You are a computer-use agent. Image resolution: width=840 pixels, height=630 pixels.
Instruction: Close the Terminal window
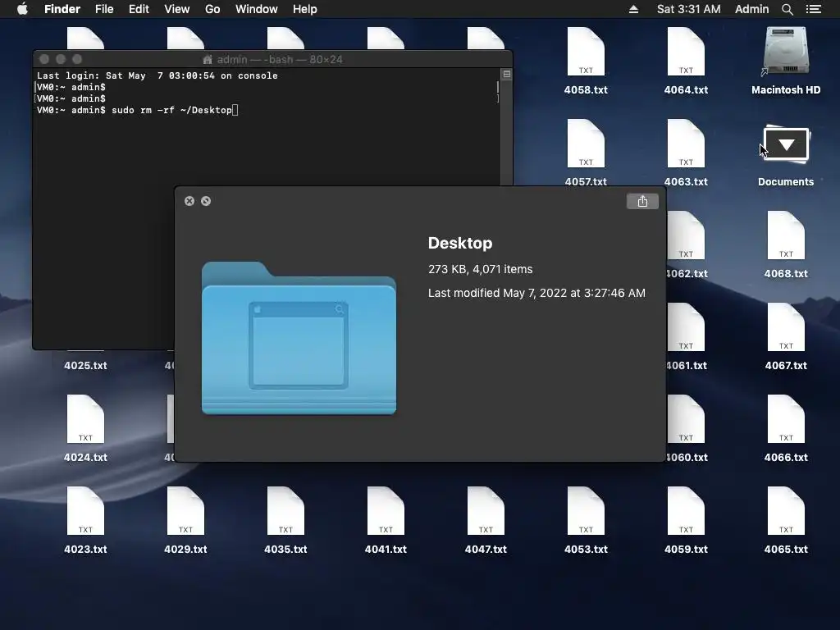(44, 59)
